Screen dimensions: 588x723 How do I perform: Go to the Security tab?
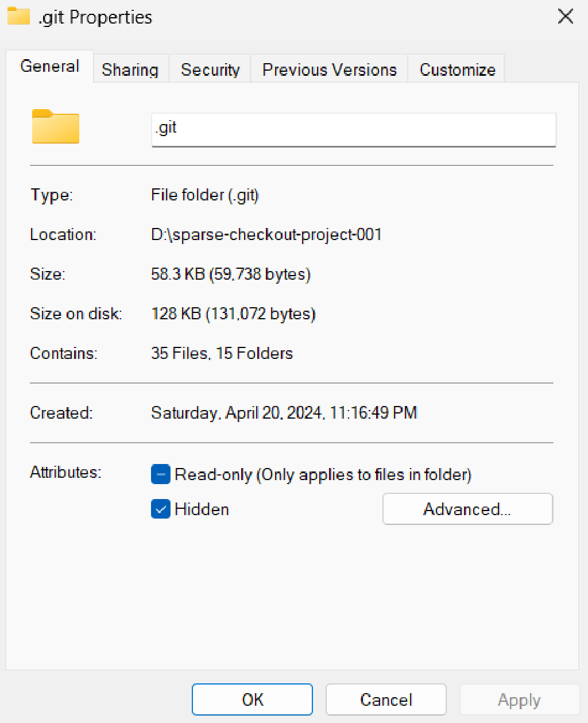[x=210, y=70]
